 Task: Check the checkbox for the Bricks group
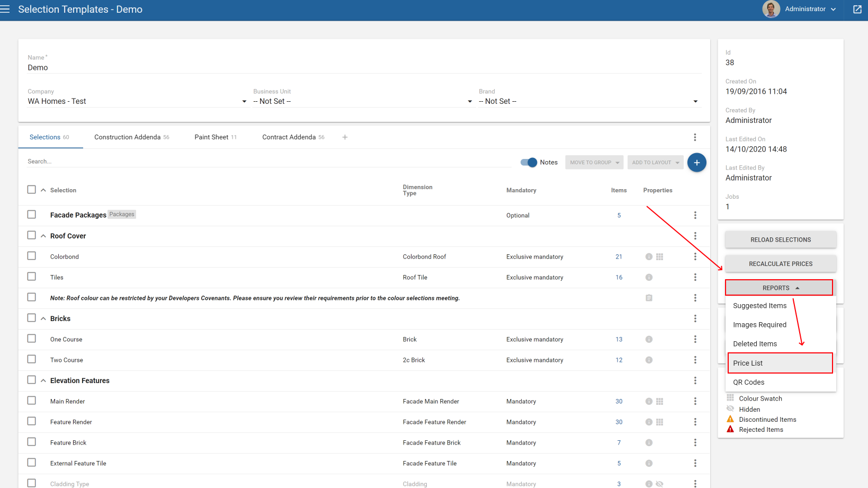pyautogui.click(x=31, y=318)
